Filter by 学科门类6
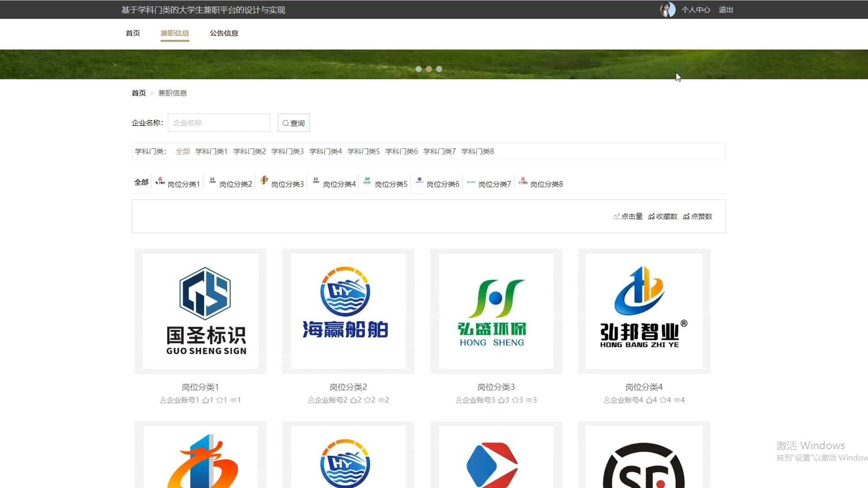The height and width of the screenshot is (488, 868). tap(401, 151)
